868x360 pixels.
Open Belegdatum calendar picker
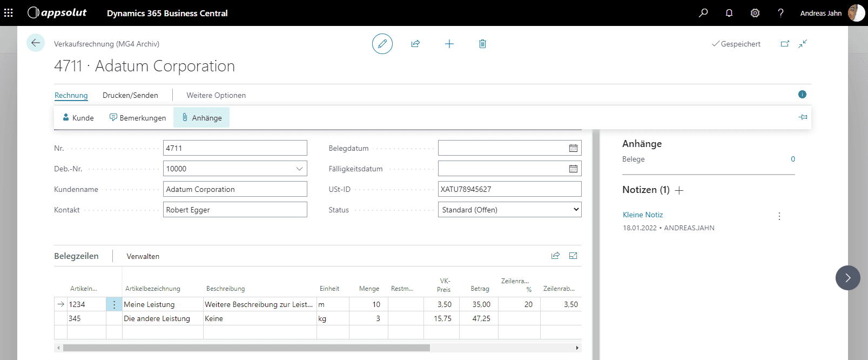[573, 148]
